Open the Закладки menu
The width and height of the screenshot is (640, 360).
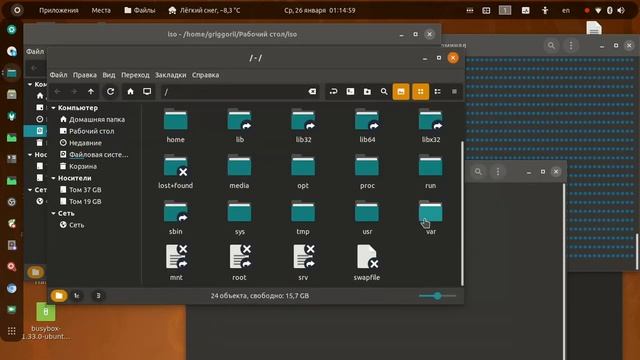point(171,75)
